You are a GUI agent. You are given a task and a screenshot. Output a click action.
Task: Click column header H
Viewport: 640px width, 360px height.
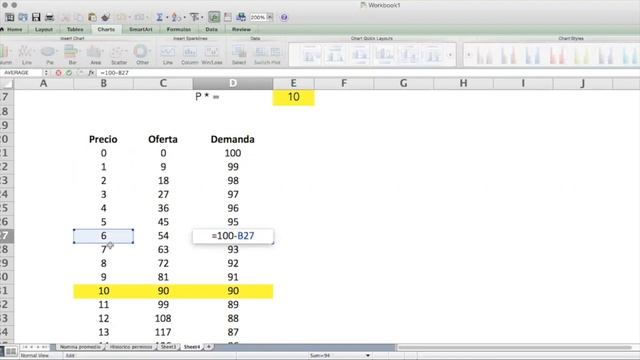coord(463,83)
